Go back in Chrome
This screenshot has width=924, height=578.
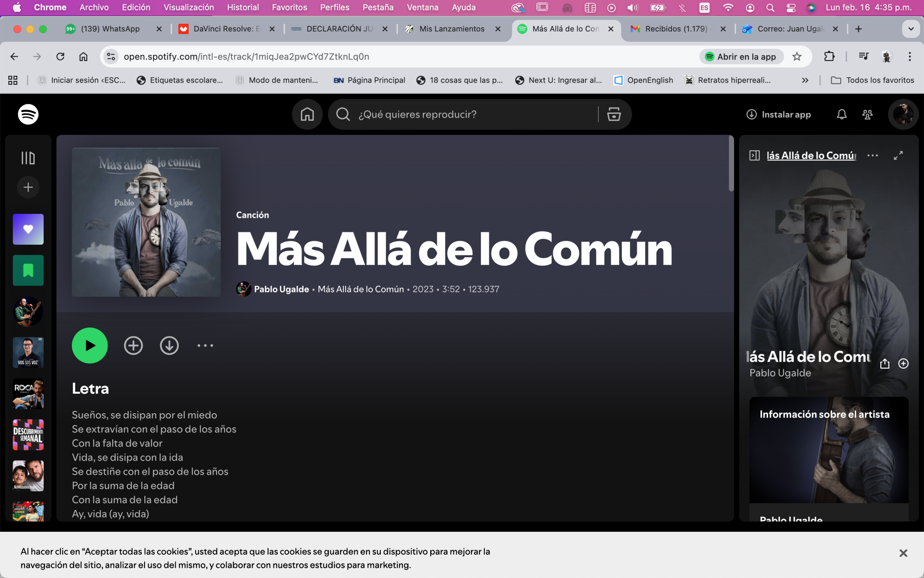coord(14,57)
